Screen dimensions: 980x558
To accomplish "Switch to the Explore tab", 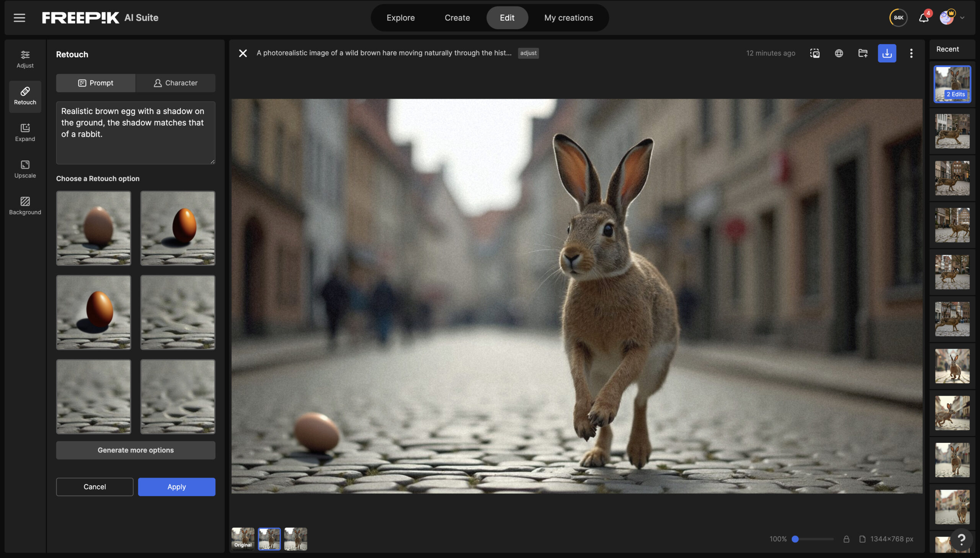I will point(400,18).
